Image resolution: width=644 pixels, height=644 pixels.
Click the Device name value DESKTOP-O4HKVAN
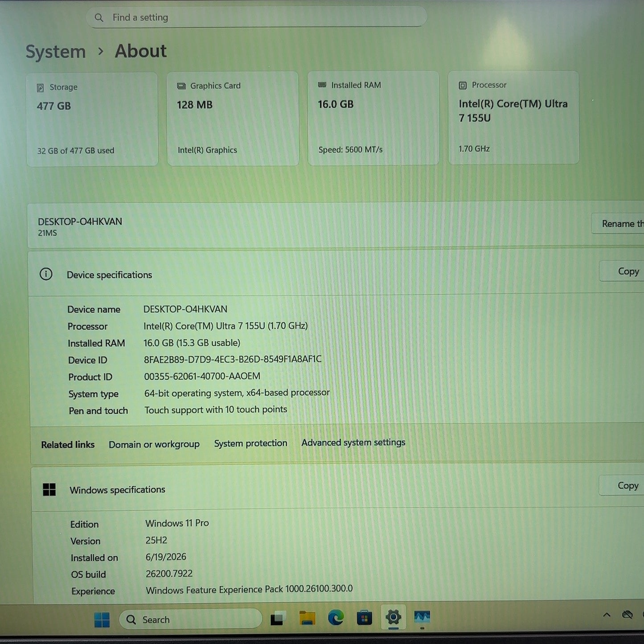pos(185,309)
